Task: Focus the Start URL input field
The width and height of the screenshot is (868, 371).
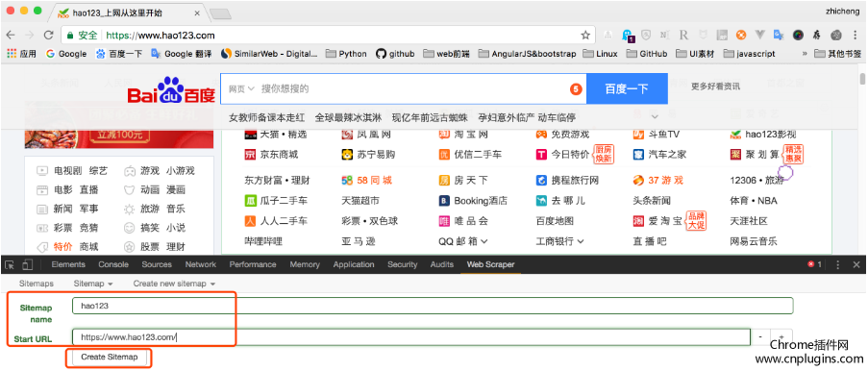Action: pos(411,336)
